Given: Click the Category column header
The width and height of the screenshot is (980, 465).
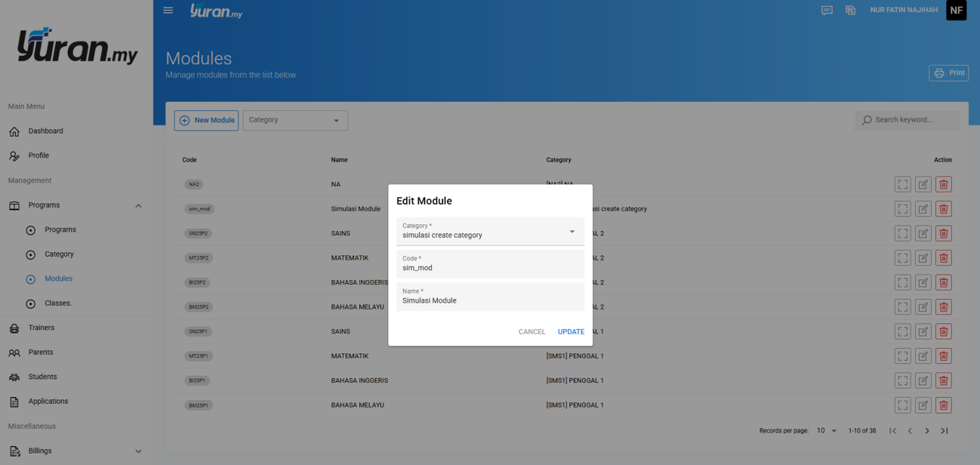Looking at the screenshot, I should (x=559, y=160).
